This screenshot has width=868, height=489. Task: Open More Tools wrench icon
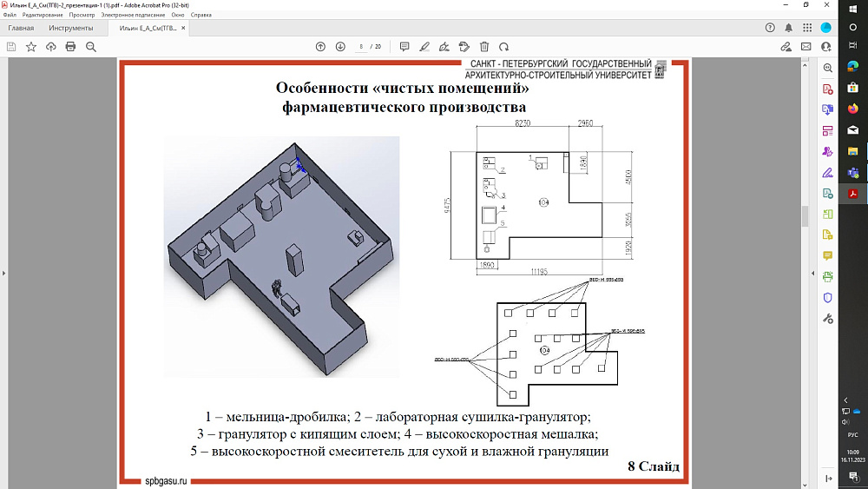point(827,319)
